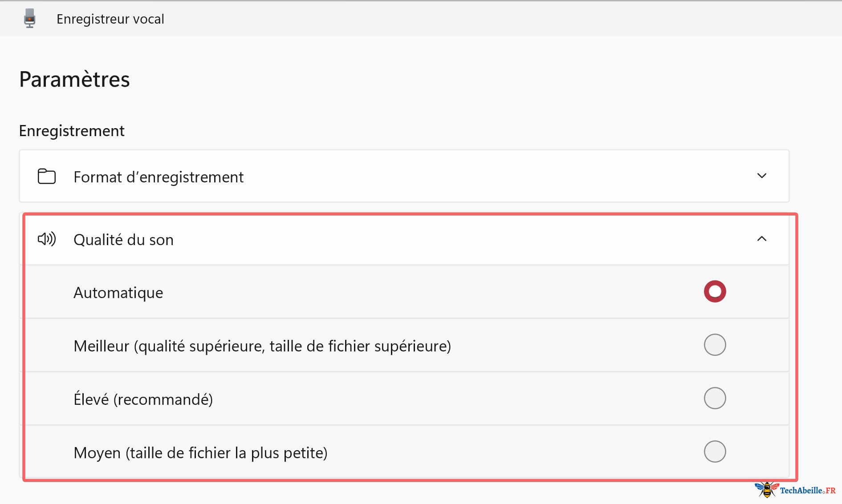Click the Automatique label text

118,292
